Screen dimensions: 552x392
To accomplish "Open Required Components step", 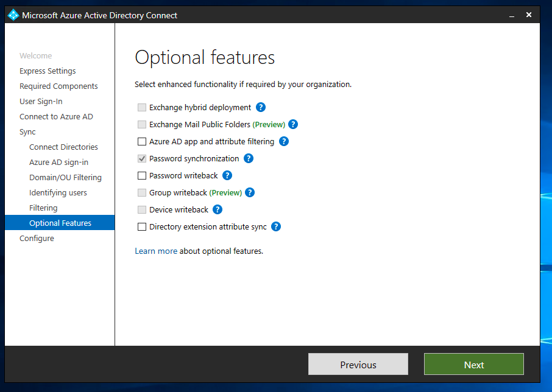I will [x=58, y=86].
